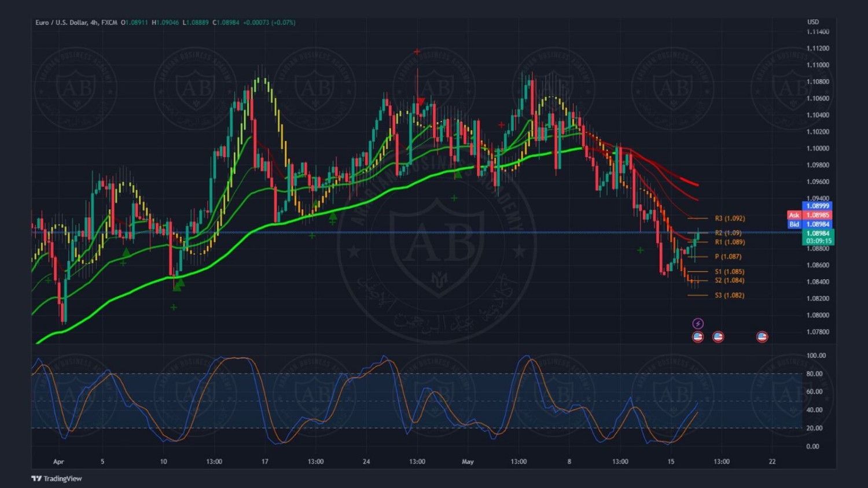Click the USD currency label on price scale

(813, 22)
